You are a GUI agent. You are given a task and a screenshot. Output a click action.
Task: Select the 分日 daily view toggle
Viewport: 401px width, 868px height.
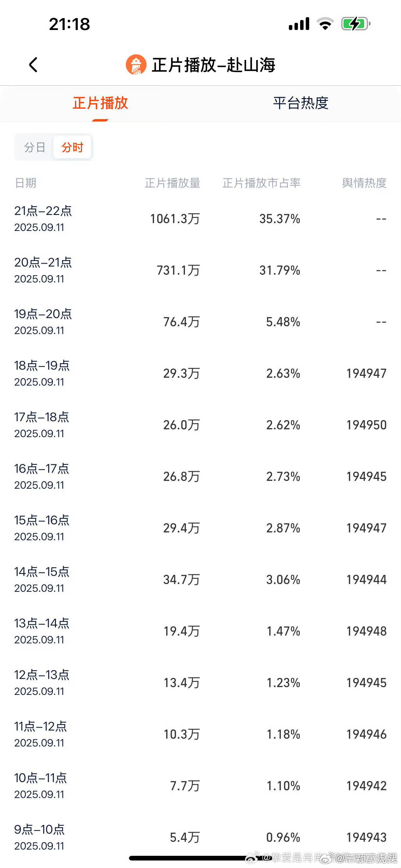[x=35, y=147]
